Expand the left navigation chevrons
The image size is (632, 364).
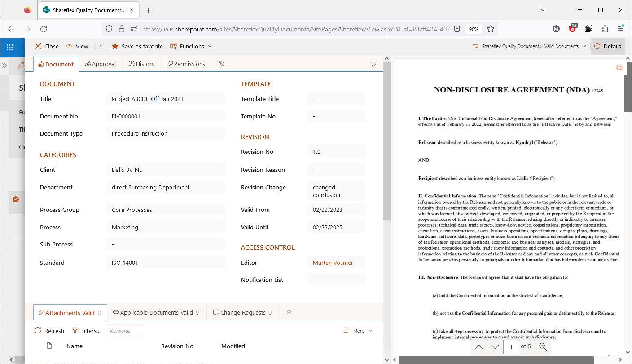click(4, 66)
